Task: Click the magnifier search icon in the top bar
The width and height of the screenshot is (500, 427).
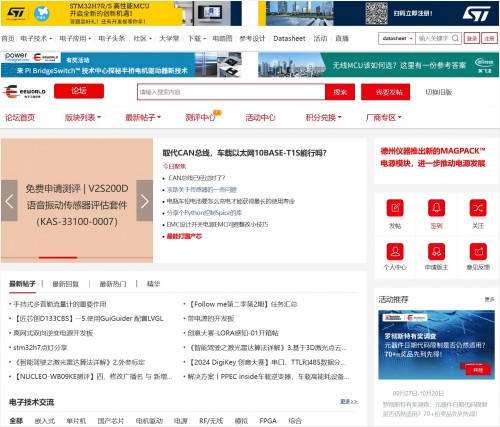Action: point(455,38)
